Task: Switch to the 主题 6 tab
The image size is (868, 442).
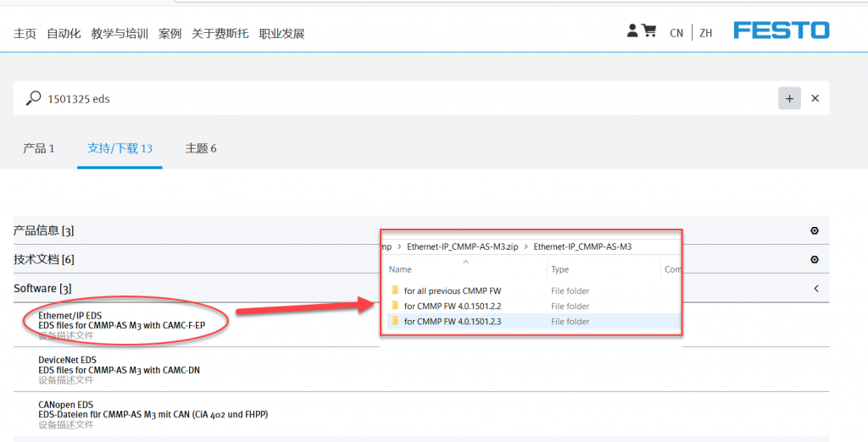Action: coord(200,148)
